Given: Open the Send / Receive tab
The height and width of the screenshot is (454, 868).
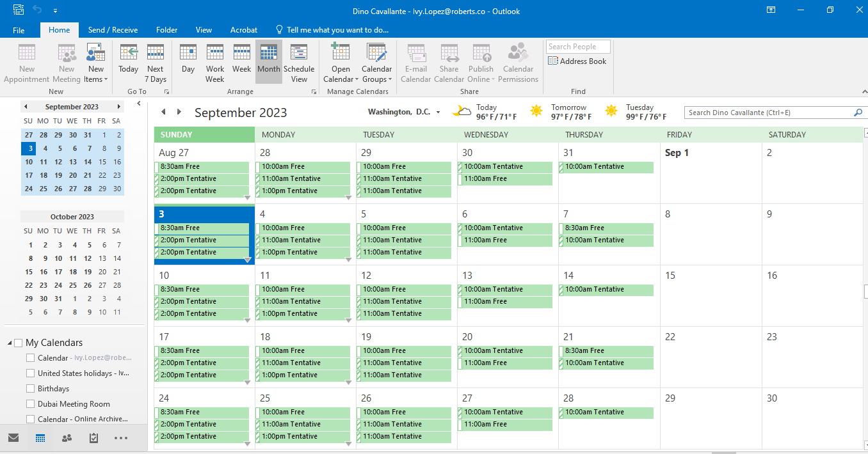Looking at the screenshot, I should coord(113,30).
